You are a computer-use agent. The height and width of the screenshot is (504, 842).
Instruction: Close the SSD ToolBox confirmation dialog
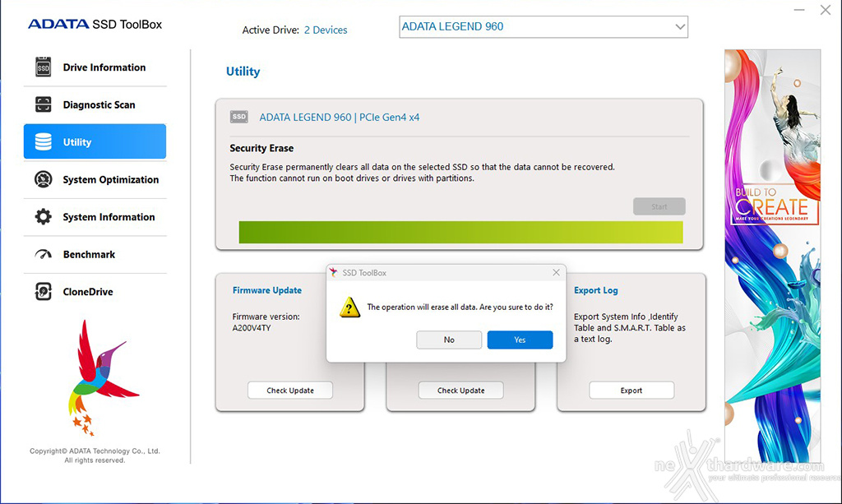point(557,273)
